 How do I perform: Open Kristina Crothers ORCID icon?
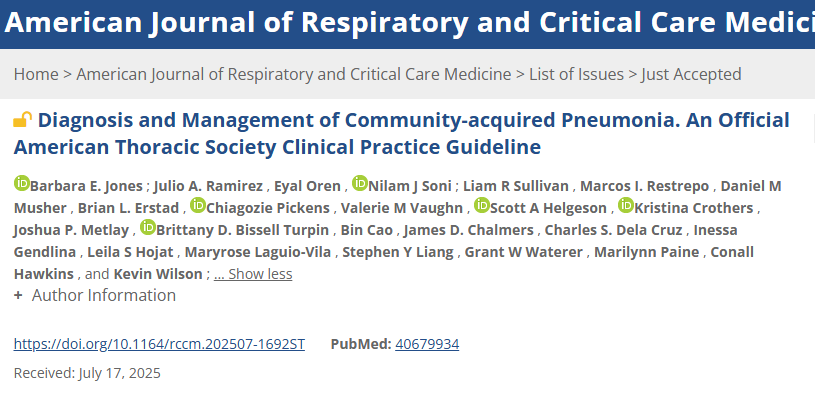pos(626,205)
